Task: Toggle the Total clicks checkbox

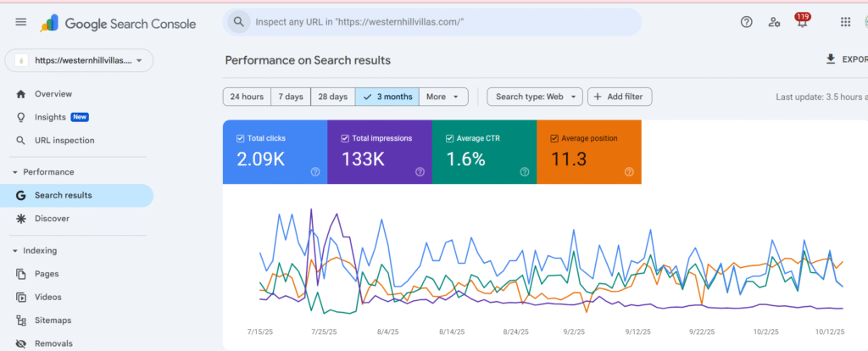Action: point(241,138)
